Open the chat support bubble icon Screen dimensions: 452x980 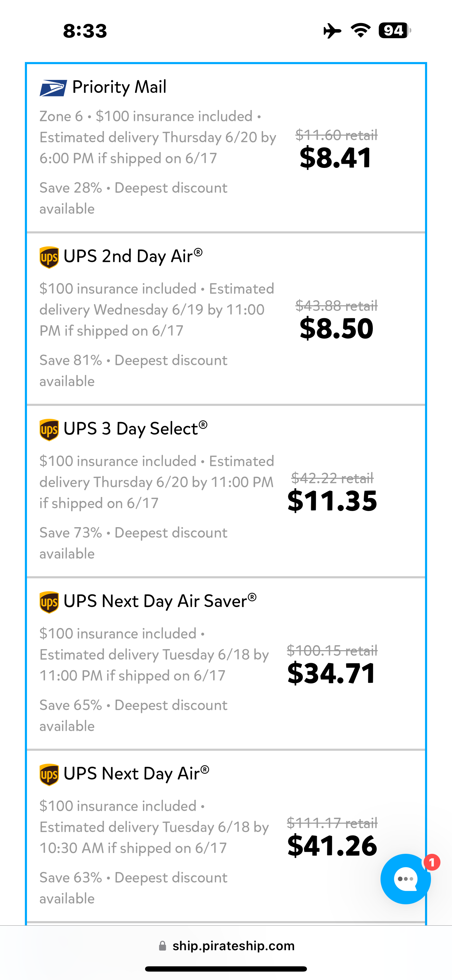[x=405, y=879]
